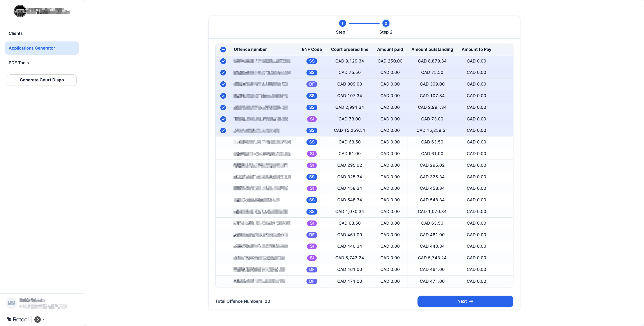Uncheck the row with CAD 107.34 fine
Image resolution: width=644 pixels, height=326 pixels.
pyautogui.click(x=223, y=96)
